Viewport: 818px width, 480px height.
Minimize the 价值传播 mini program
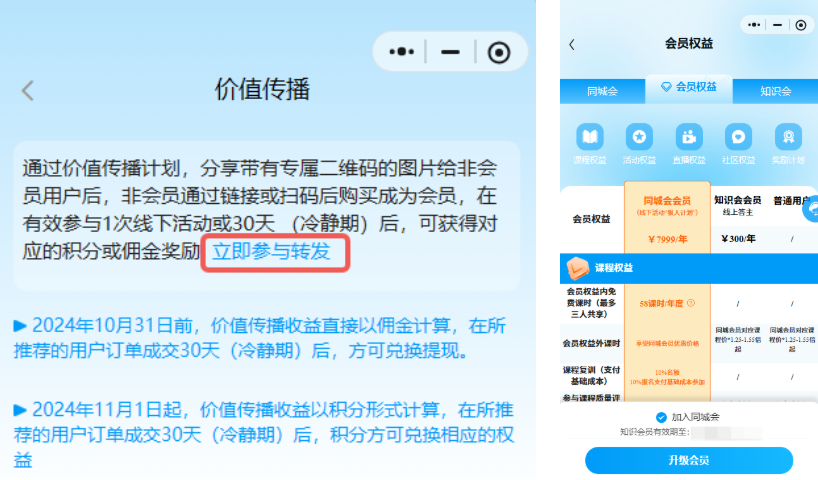450,52
